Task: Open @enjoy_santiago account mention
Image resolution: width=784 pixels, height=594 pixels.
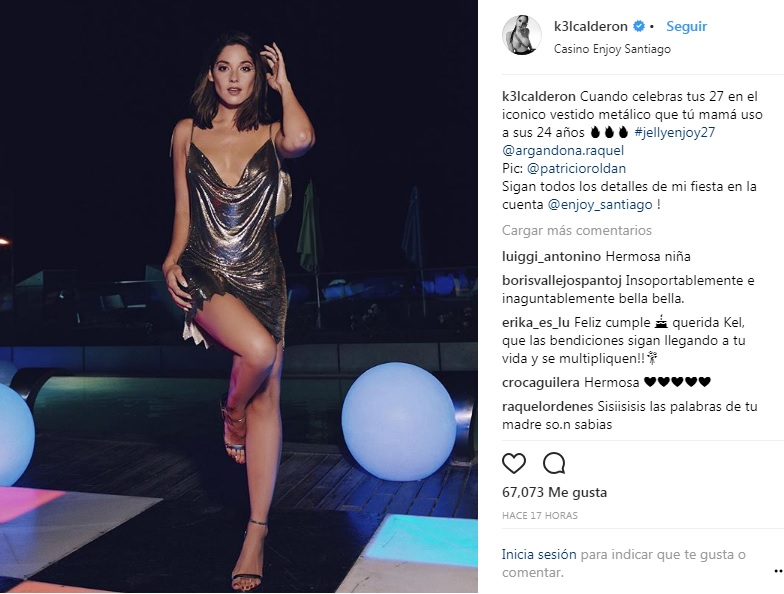Action: 600,204
